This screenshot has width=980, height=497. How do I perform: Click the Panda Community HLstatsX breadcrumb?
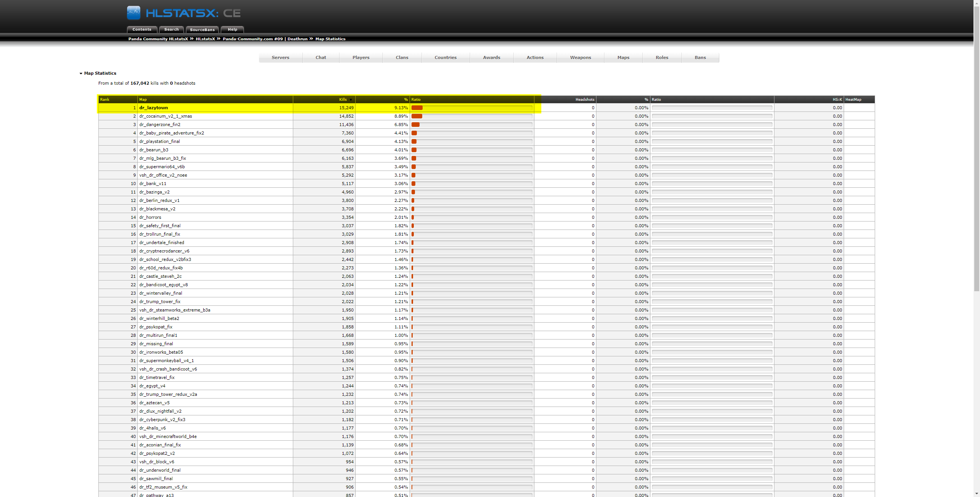click(158, 39)
